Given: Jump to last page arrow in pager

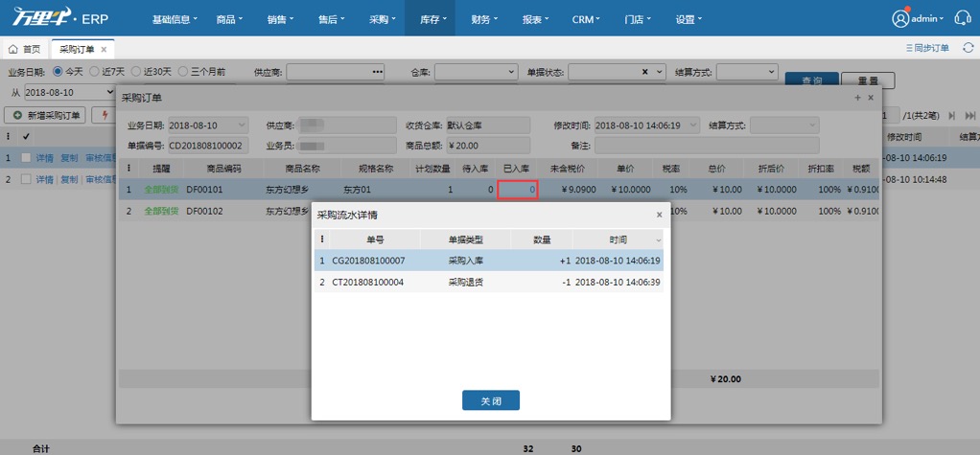Looking at the screenshot, I should 970,116.
